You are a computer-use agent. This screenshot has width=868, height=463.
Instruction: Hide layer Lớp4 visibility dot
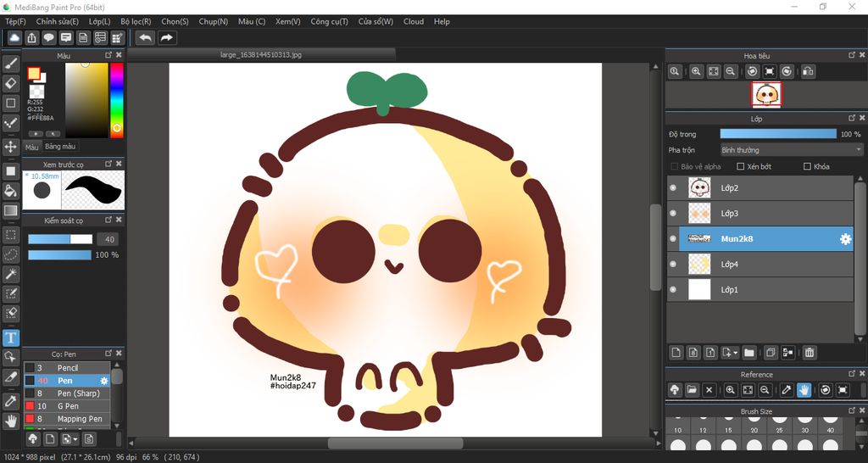click(x=673, y=265)
